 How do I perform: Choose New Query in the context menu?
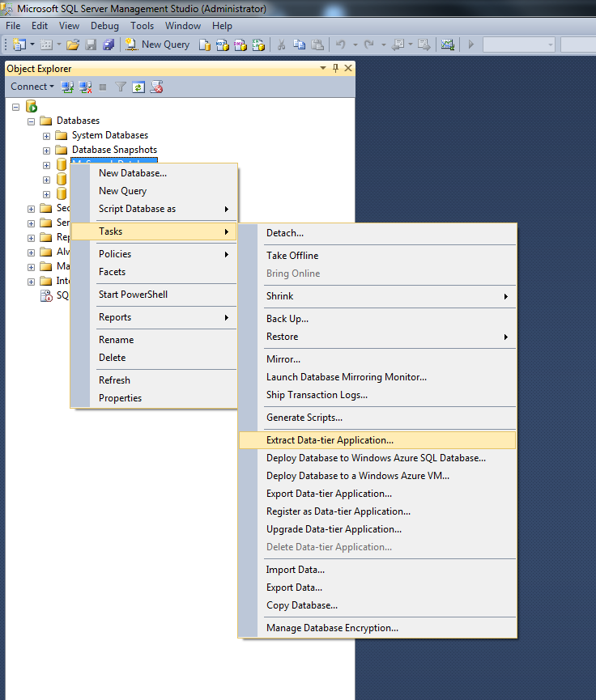click(154, 191)
